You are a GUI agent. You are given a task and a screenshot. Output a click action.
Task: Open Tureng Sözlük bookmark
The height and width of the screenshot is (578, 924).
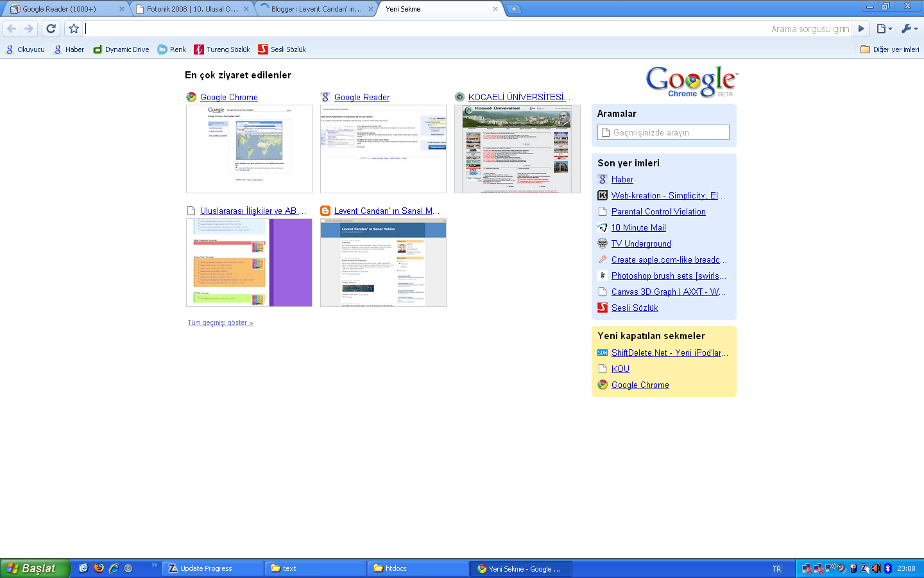[222, 49]
